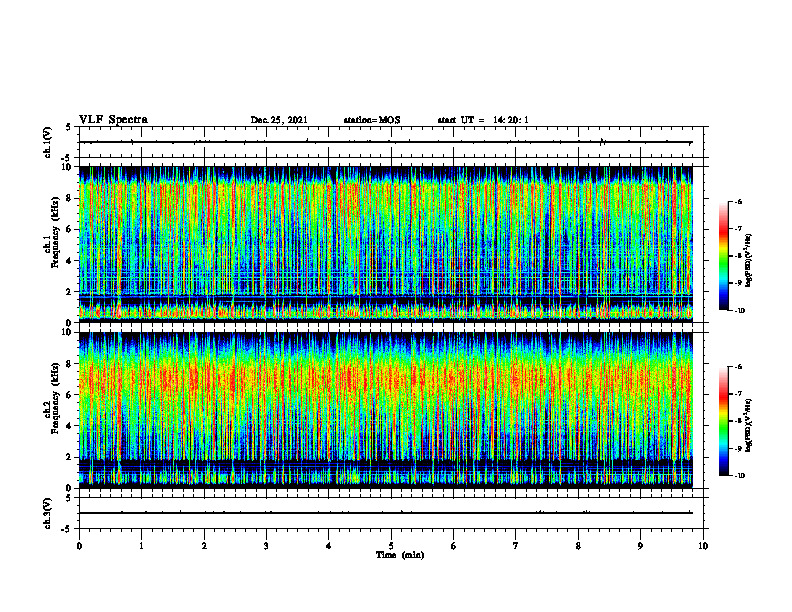This screenshot has height=612, width=792.
Task: Click the "ch.1(V)" axis label
Action: 47,142
